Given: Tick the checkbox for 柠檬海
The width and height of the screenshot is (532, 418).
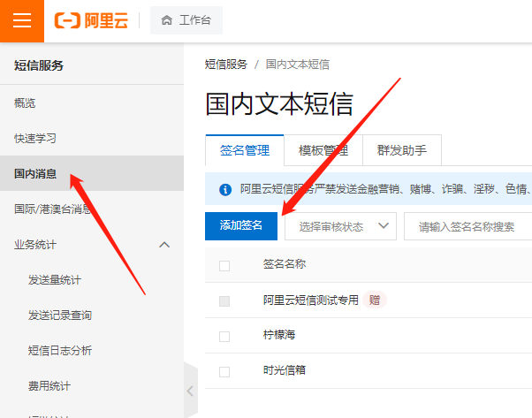Looking at the screenshot, I should pos(224,337).
